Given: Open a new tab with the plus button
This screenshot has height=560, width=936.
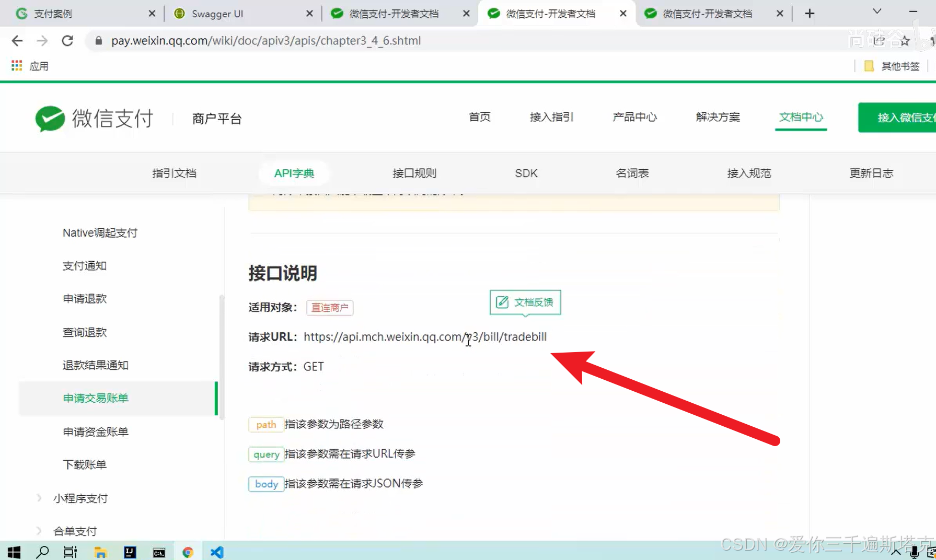Looking at the screenshot, I should pyautogui.click(x=810, y=14).
